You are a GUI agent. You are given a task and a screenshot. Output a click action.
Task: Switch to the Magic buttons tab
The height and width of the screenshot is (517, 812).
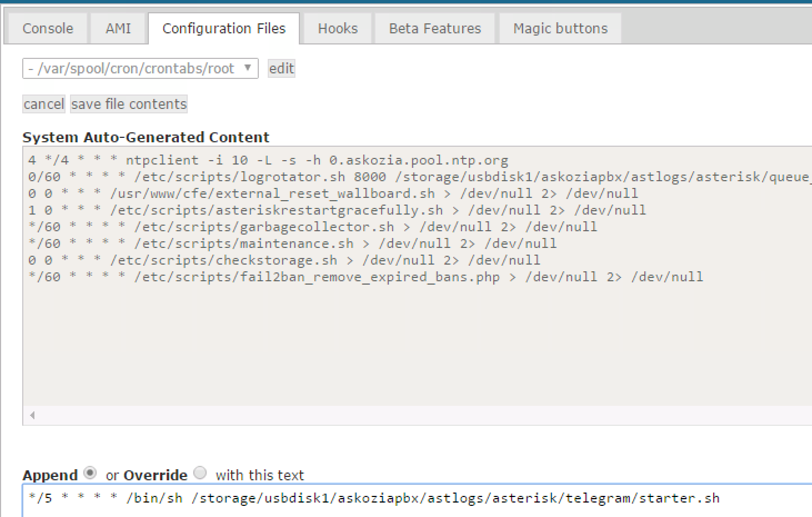pos(560,28)
